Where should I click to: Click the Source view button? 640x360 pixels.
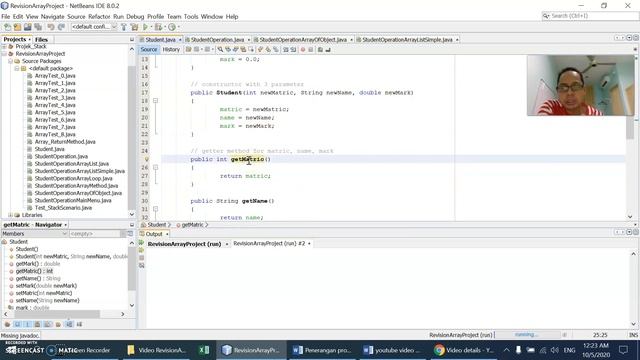(x=149, y=49)
